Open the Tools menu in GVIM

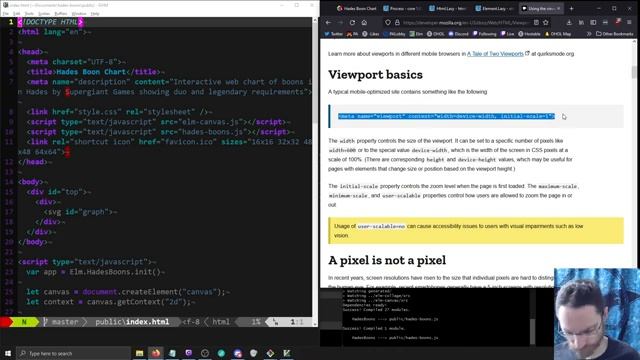(x=29, y=13)
